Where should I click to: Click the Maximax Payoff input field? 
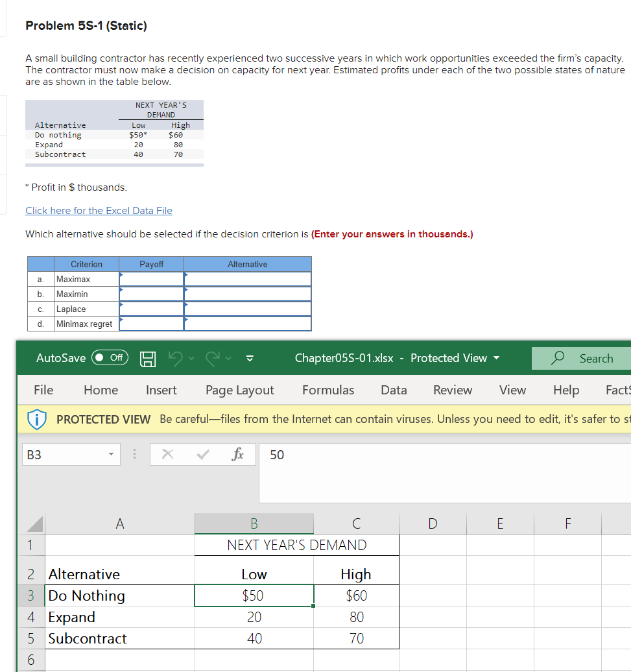pos(151,279)
